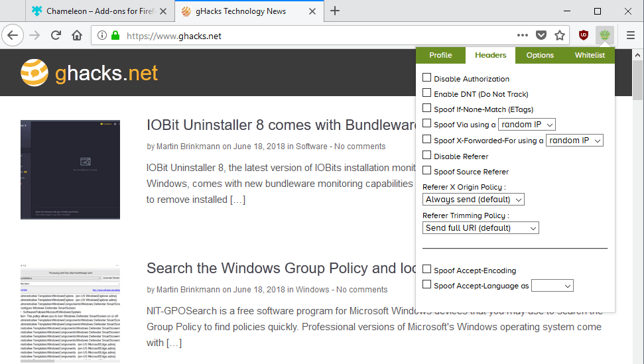The height and width of the screenshot is (364, 644).
Task: Close the Chameleon Add-ons tab
Action: tap(163, 11)
